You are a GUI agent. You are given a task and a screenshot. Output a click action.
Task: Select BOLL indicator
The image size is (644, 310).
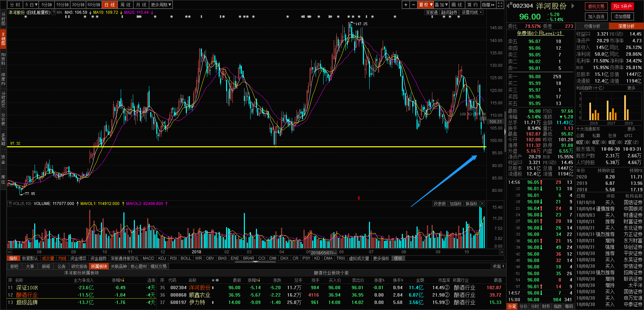click(186, 258)
